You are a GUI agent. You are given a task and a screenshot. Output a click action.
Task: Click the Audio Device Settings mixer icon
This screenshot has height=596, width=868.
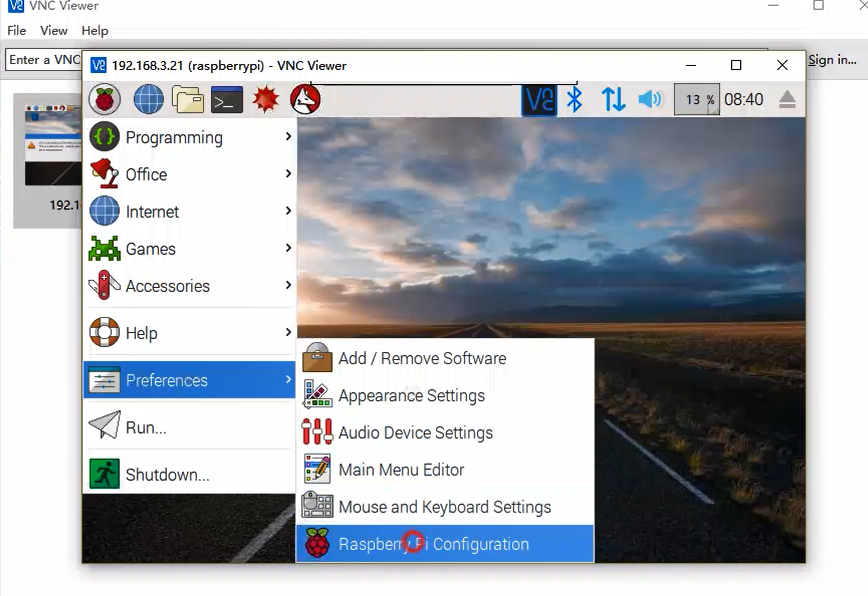(317, 432)
